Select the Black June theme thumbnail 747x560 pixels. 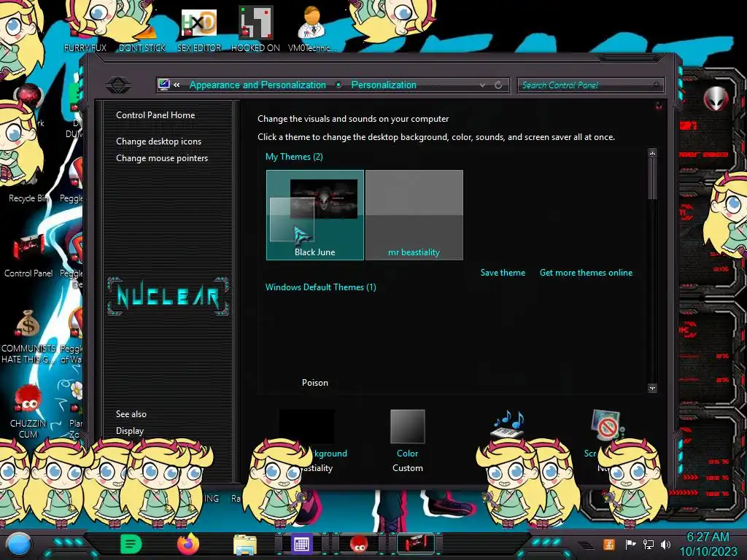coord(315,215)
